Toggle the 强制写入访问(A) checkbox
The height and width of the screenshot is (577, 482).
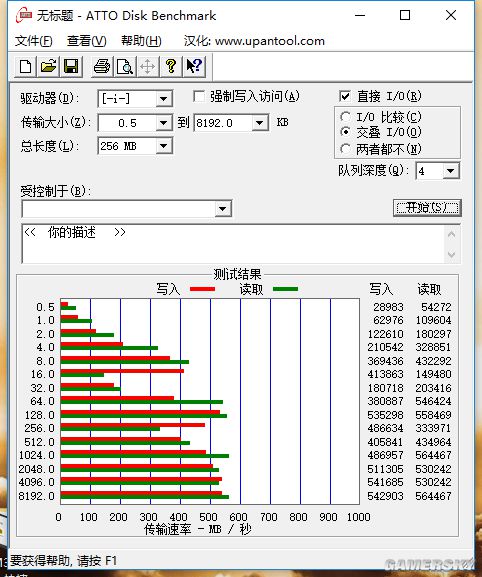point(199,97)
